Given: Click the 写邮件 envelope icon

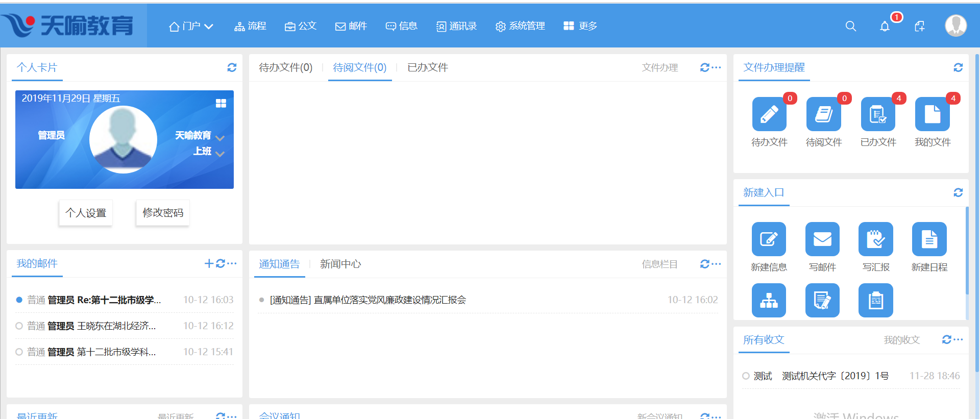Looking at the screenshot, I should point(822,239).
